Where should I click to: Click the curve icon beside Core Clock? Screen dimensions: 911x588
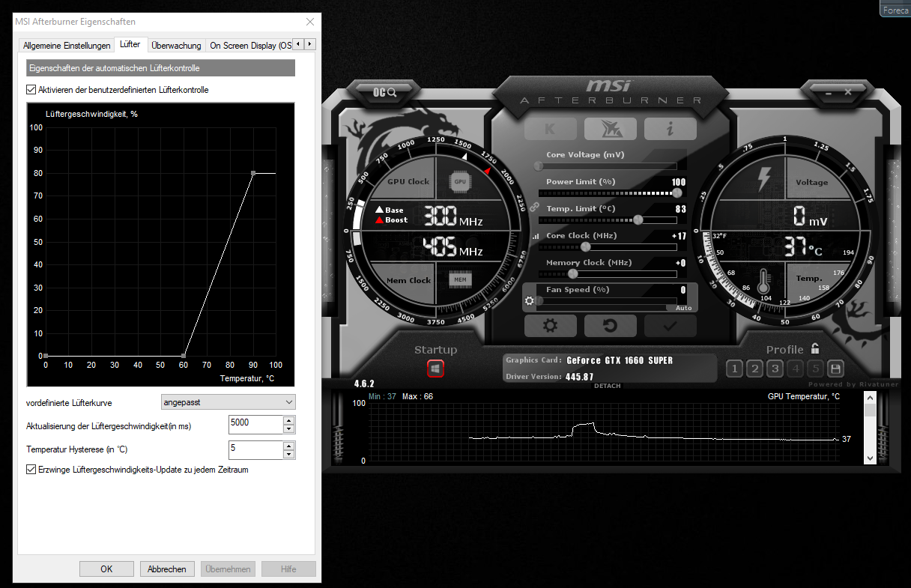pyautogui.click(x=535, y=236)
